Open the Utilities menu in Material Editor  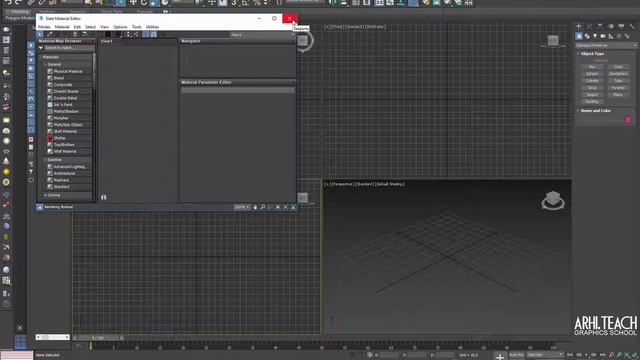[x=152, y=27]
